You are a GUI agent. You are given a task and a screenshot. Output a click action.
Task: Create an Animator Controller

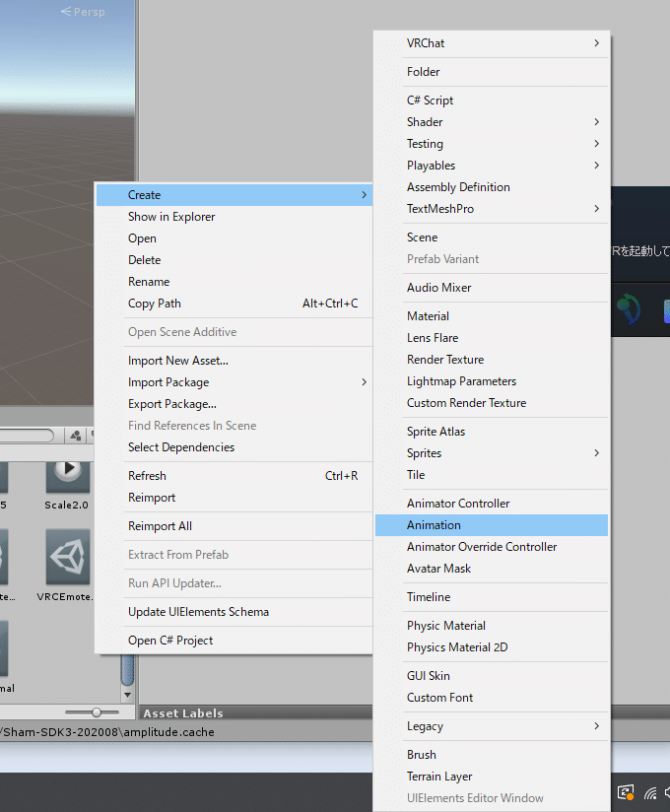tap(492, 504)
